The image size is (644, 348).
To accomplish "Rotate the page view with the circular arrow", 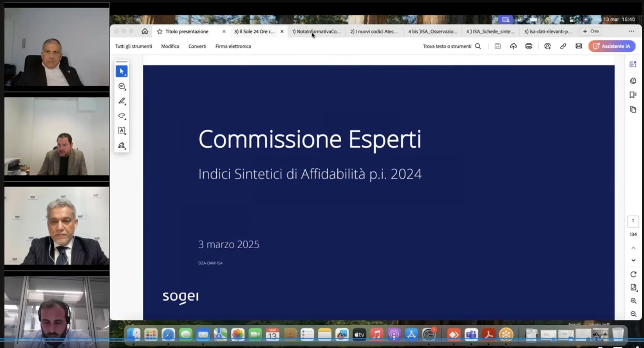I will [x=633, y=274].
